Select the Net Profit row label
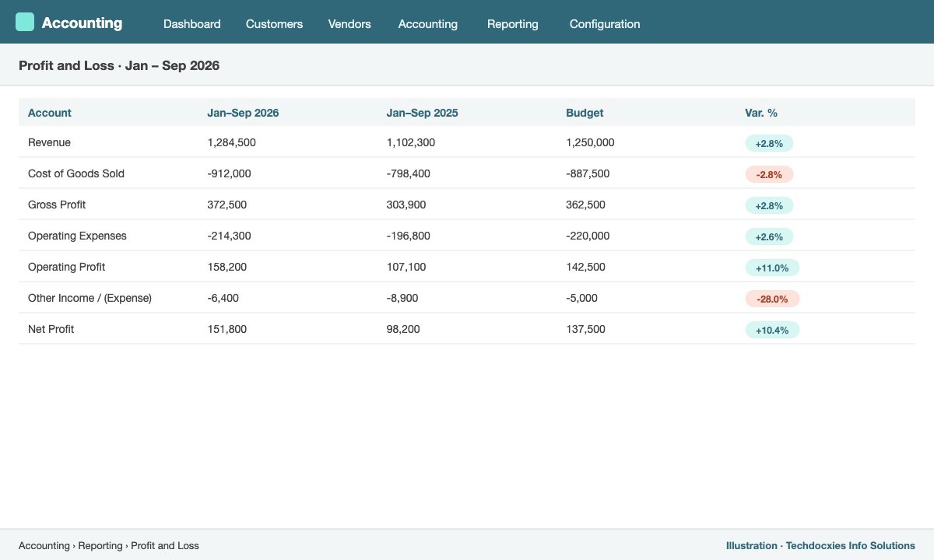The width and height of the screenshot is (934, 560). pos(51,329)
